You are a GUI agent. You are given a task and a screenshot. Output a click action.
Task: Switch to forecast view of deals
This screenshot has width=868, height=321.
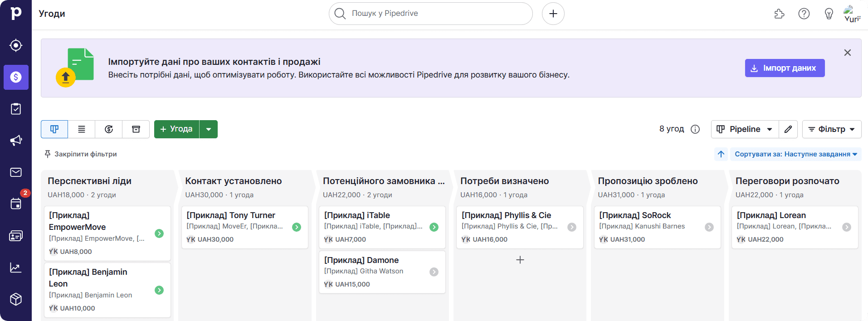click(x=109, y=129)
